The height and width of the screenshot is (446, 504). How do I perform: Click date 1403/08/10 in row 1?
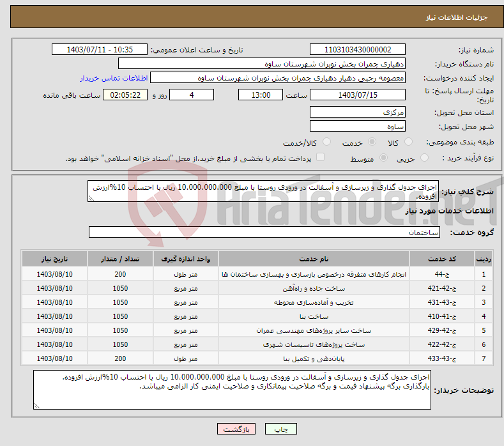pos(55,274)
